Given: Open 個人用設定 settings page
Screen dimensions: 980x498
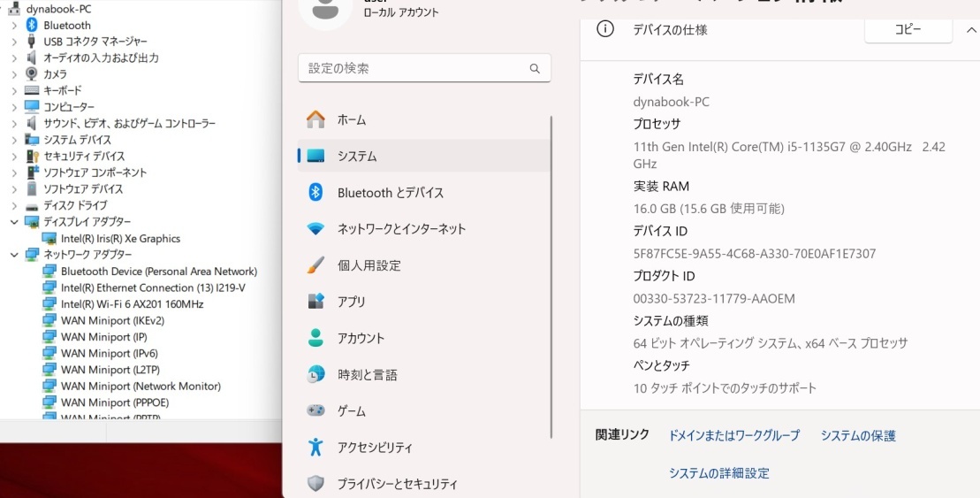Looking at the screenshot, I should [x=424, y=265].
